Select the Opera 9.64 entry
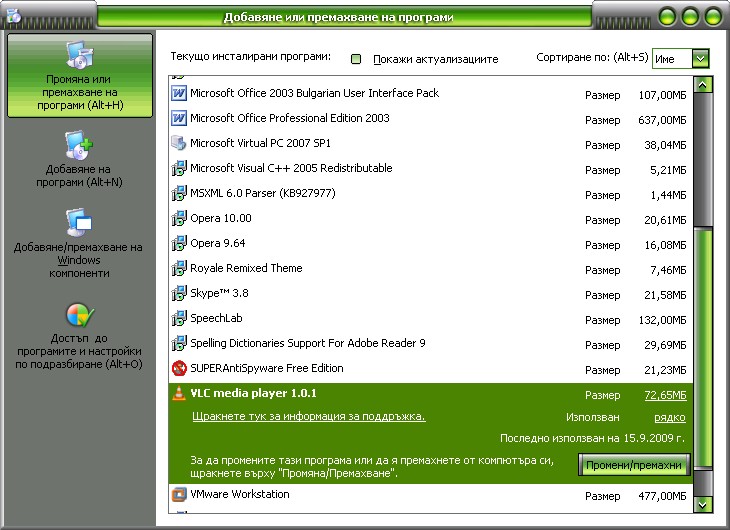This screenshot has width=730, height=530. [431, 244]
